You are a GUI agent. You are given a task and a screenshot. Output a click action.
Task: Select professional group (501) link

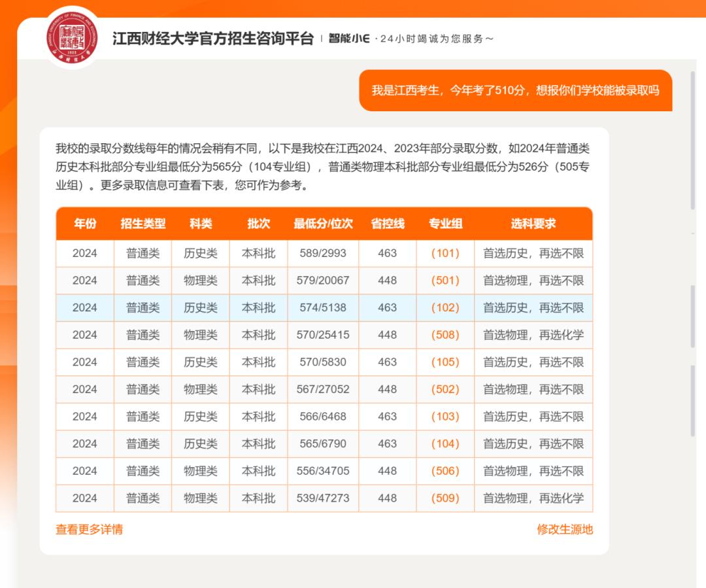tap(445, 280)
